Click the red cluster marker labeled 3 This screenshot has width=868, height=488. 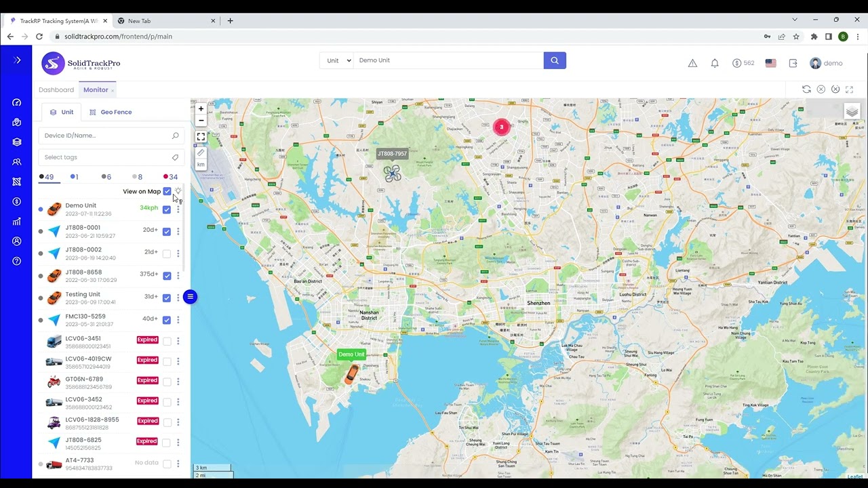pos(501,127)
